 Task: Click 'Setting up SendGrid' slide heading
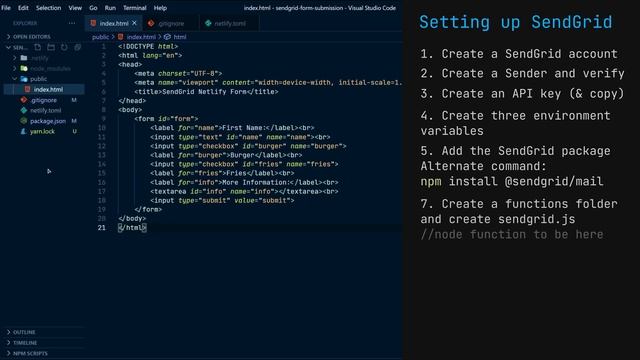coord(516,22)
